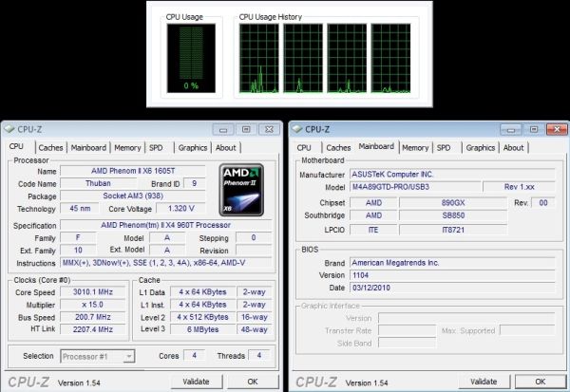The height and width of the screenshot is (392, 570).
Task: Click the first CPU Usage History graph
Action: (x=259, y=58)
